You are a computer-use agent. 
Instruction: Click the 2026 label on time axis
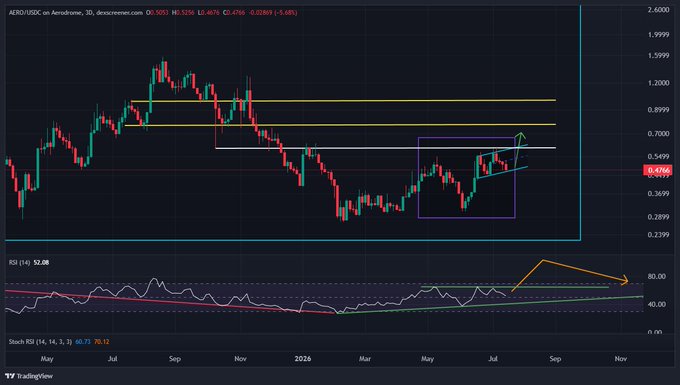[303, 359]
